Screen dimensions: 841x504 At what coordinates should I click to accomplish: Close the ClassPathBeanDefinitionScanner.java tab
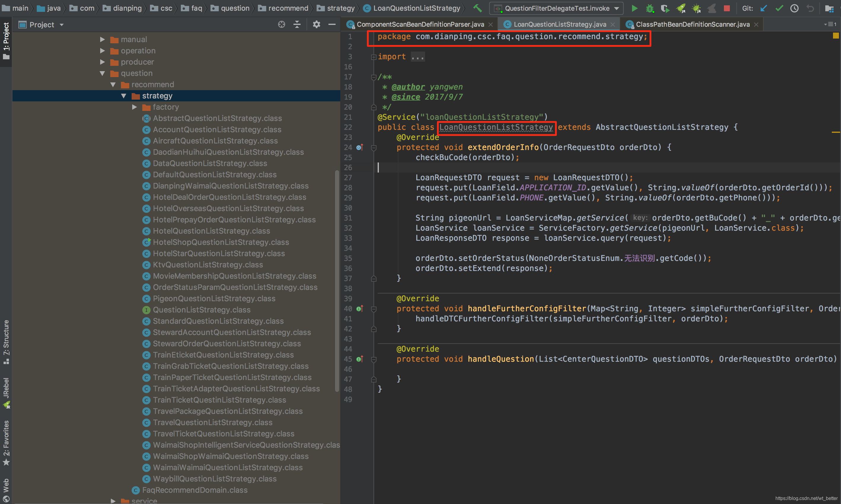coord(756,24)
